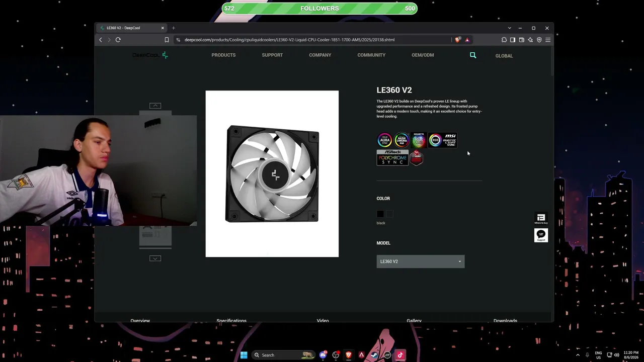644x362 pixels.
Task: Click the LE360 V2 product title
Action: click(x=394, y=90)
